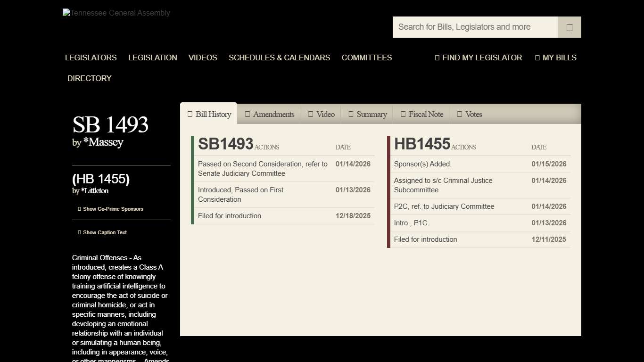Open the Committees menu item

(366, 58)
